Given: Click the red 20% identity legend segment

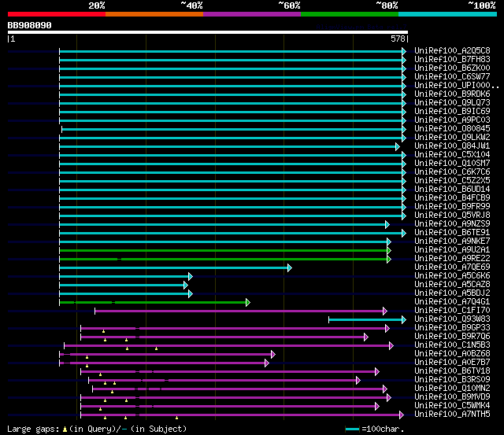Looking at the screenshot, I should 57,14.
